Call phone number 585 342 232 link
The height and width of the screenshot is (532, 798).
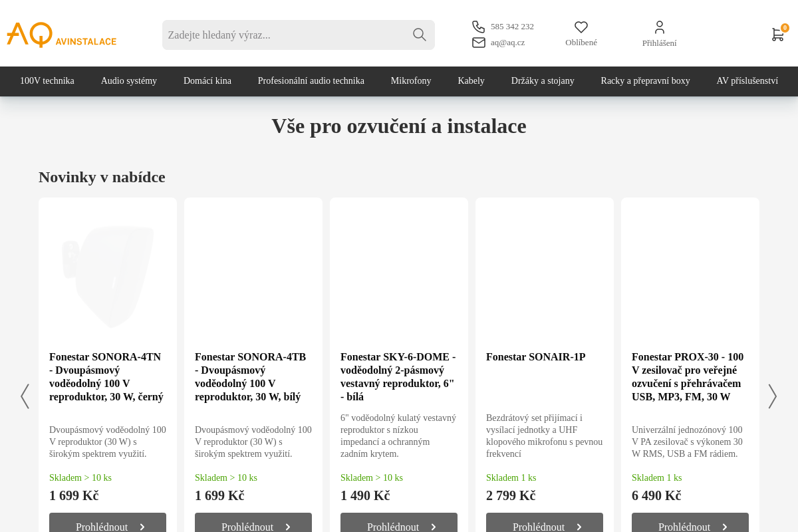512,27
